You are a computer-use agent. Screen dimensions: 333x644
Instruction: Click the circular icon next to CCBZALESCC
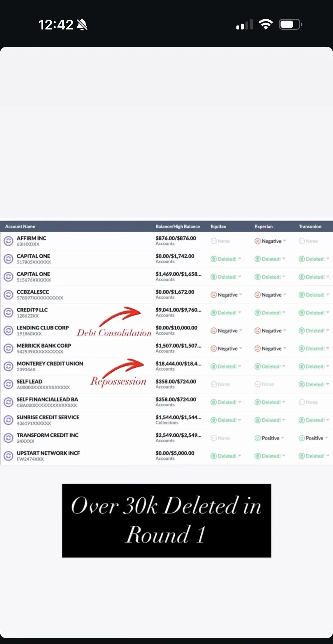pos(8,295)
